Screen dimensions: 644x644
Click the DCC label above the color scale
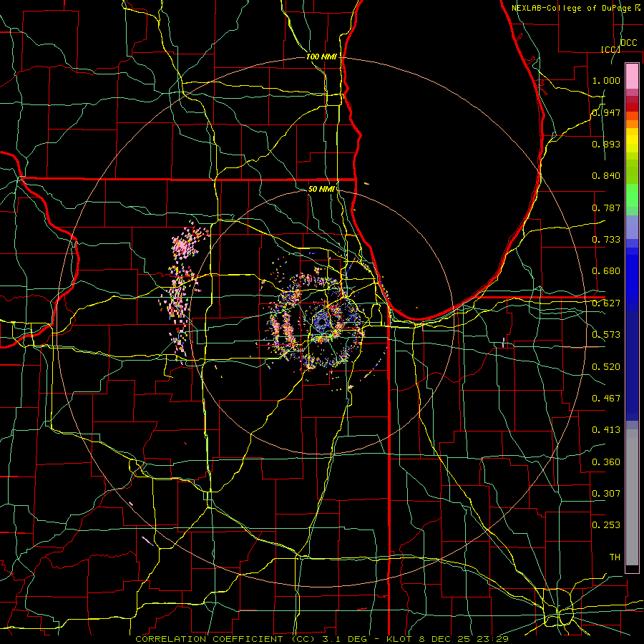[628, 43]
